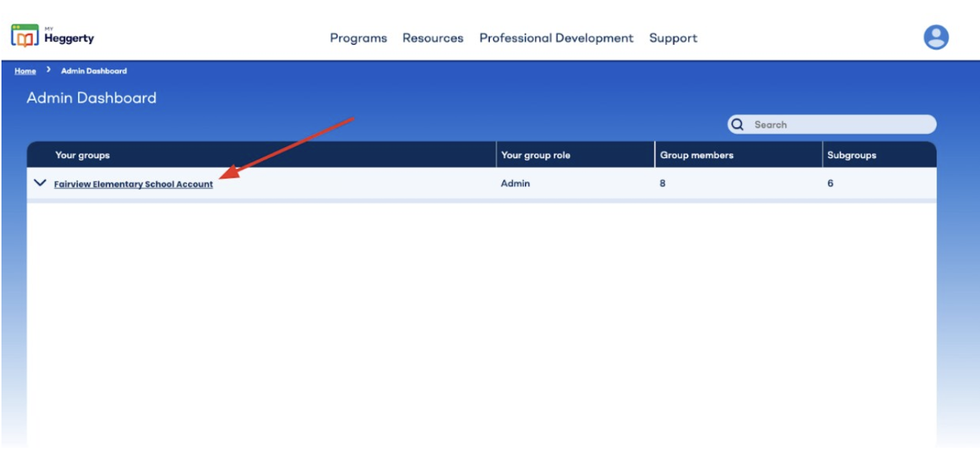Open the Resources menu
The width and height of the screenshot is (980, 466).
[x=433, y=38]
